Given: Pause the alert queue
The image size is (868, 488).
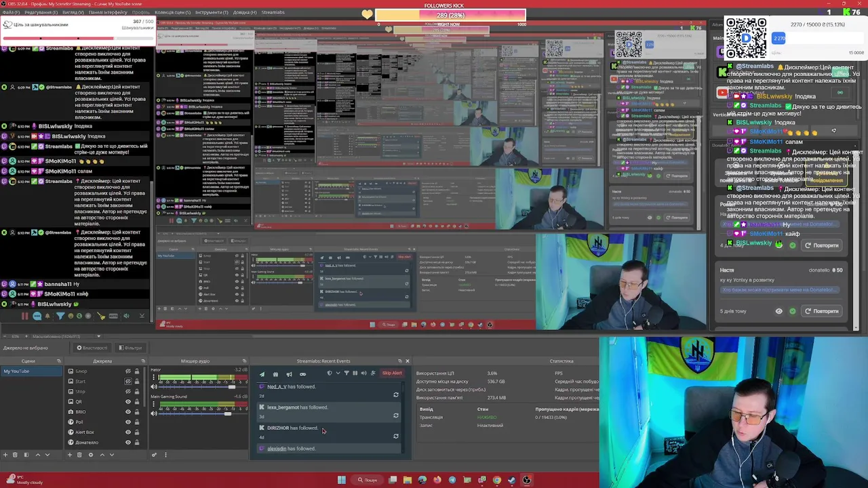Looking at the screenshot, I should tap(355, 373).
